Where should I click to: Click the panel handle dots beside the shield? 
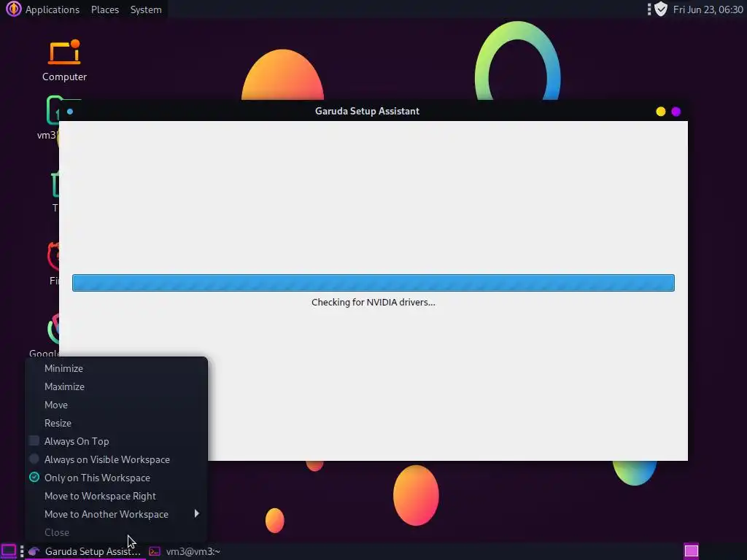click(x=649, y=9)
